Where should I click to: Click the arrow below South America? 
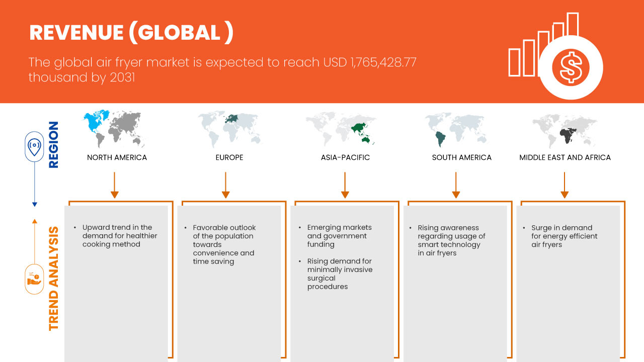coord(456,185)
